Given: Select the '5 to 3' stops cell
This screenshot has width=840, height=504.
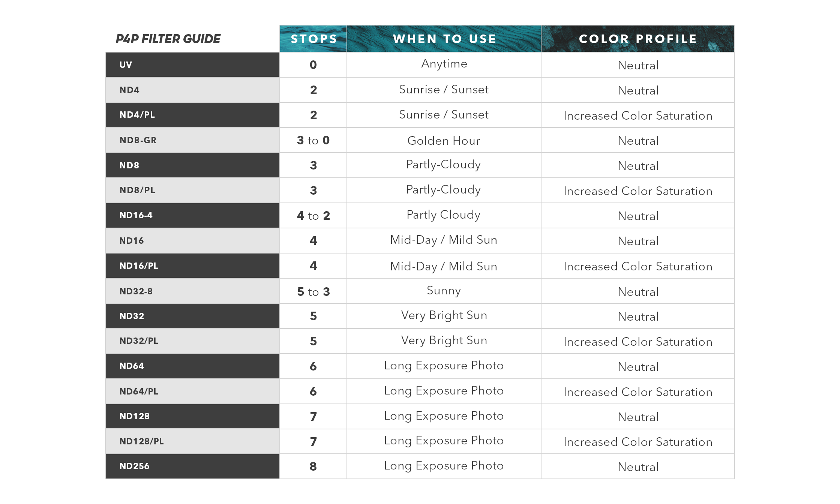Looking at the screenshot, I should (x=313, y=292).
